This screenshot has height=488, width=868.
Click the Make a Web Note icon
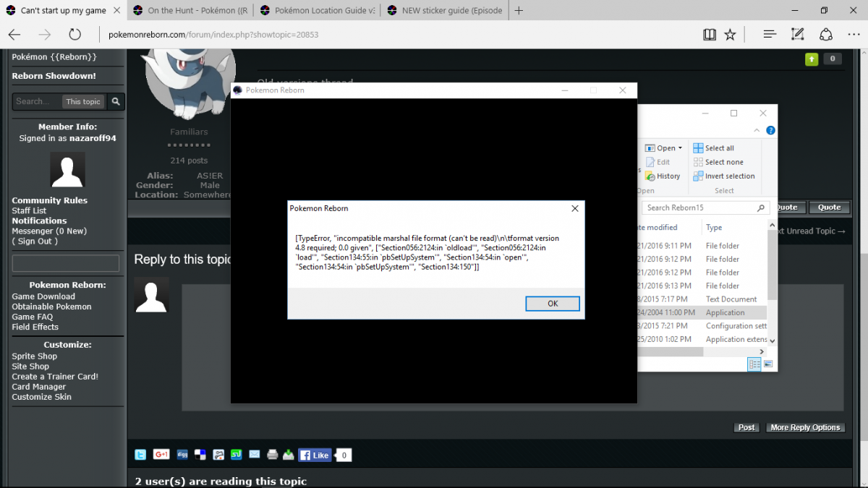click(797, 34)
